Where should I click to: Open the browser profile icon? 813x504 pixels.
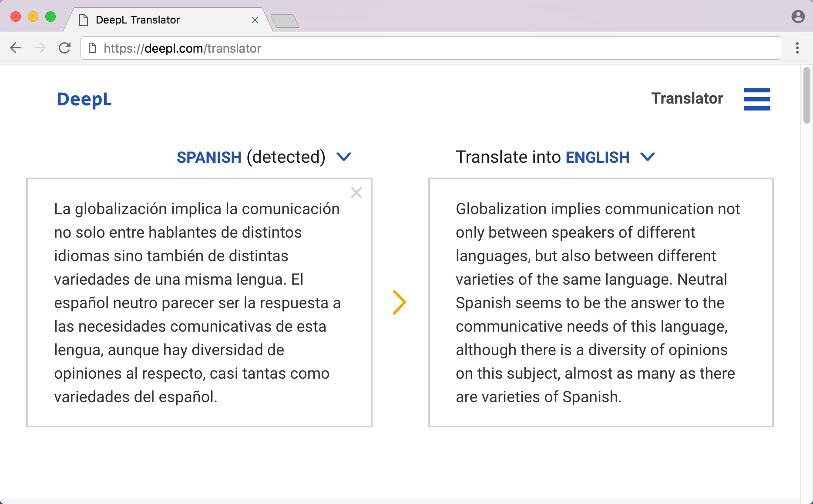tap(798, 16)
